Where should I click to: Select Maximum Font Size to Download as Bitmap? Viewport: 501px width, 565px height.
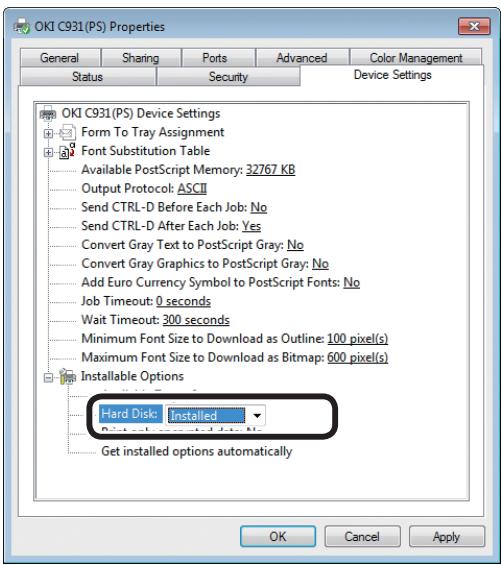[x=203, y=357]
